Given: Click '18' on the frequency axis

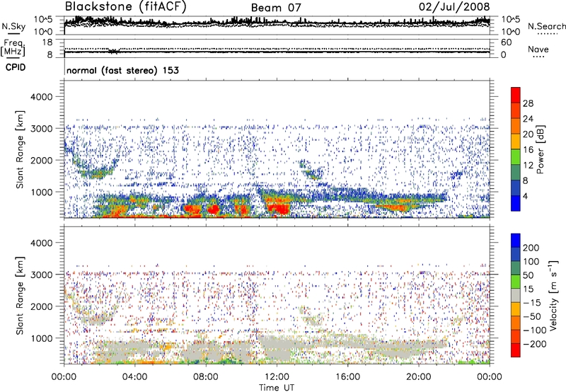Looking at the screenshot, I should 47,42.
